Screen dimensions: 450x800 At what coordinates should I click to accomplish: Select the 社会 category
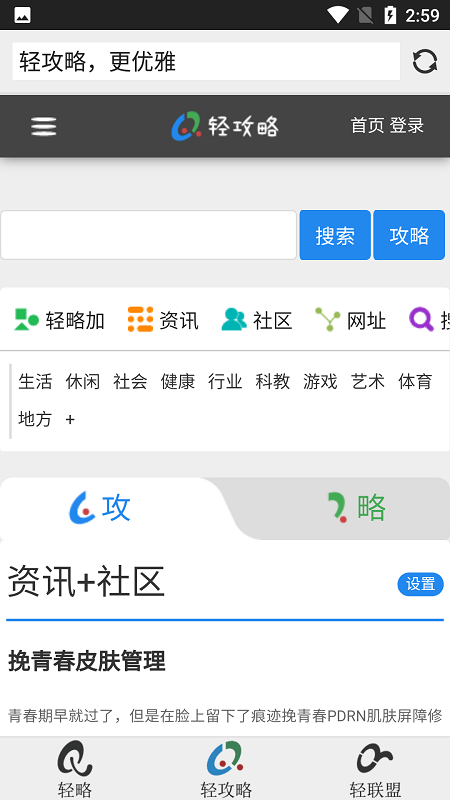tap(130, 382)
